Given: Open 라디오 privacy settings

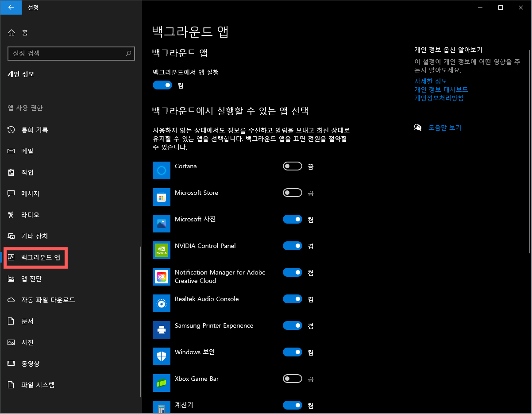Looking at the screenshot, I should click(71, 215).
